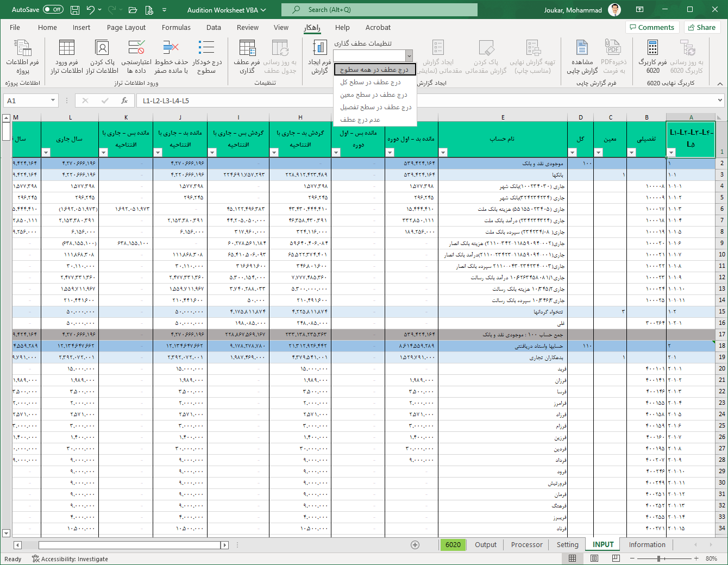Open مشاهده گزارش چاپی print report view

pos(582,56)
